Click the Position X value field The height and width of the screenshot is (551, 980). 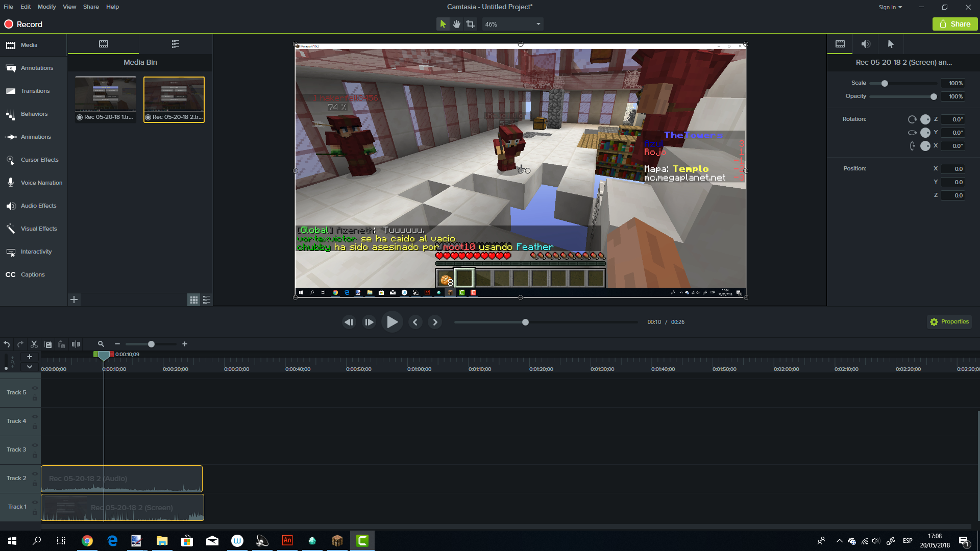953,169
